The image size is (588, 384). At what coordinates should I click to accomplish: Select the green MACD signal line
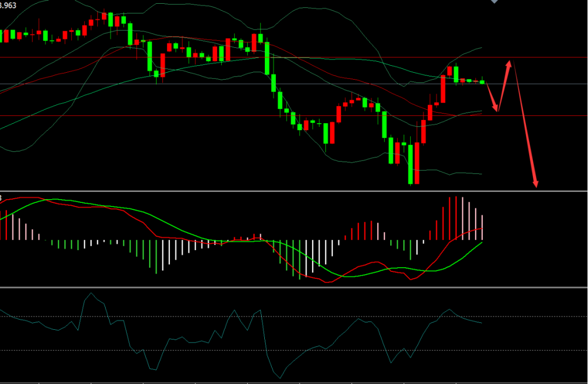(240, 241)
